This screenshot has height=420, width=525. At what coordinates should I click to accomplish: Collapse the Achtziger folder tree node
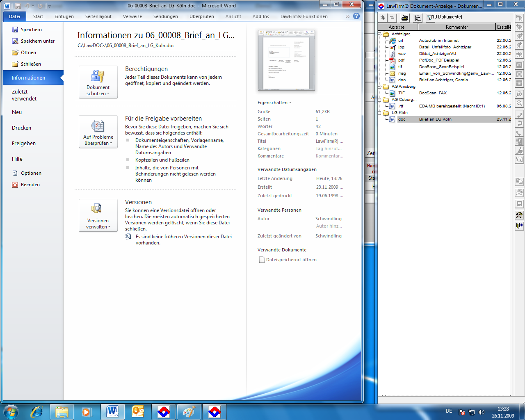click(x=380, y=34)
